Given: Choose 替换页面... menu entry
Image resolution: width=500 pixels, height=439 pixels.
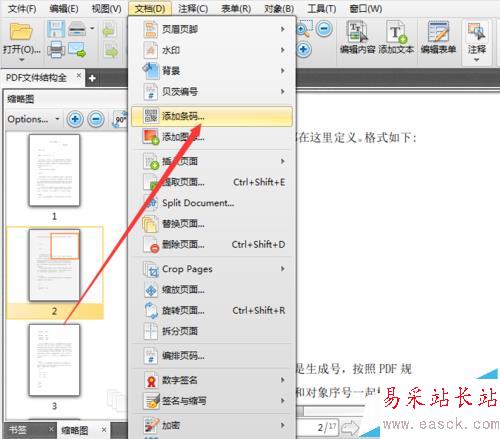Looking at the screenshot, I should pyautogui.click(x=212, y=224).
